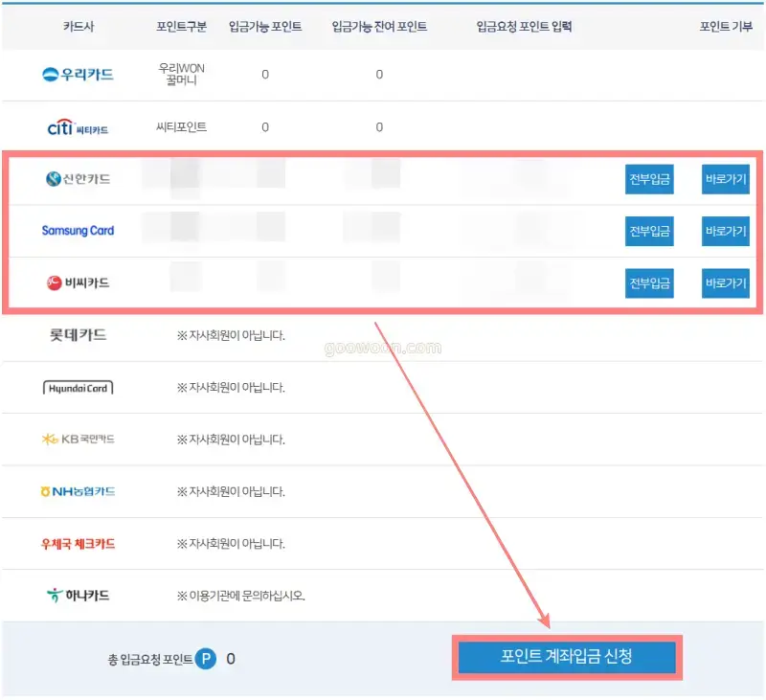Click the total requested points value 0

pos(231,659)
